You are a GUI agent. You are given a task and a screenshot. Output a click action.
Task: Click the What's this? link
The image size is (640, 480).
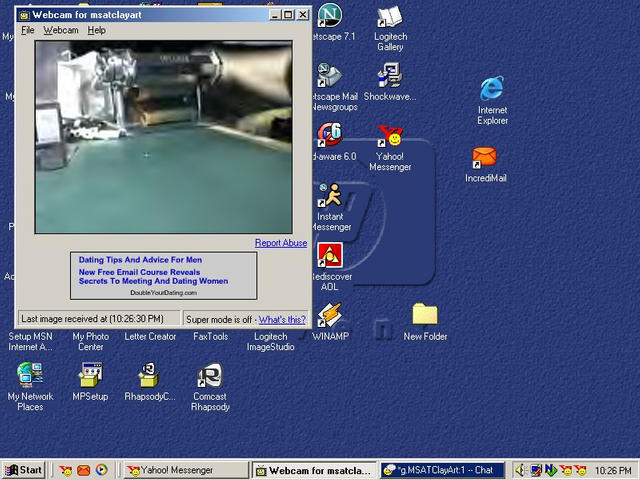(282, 320)
